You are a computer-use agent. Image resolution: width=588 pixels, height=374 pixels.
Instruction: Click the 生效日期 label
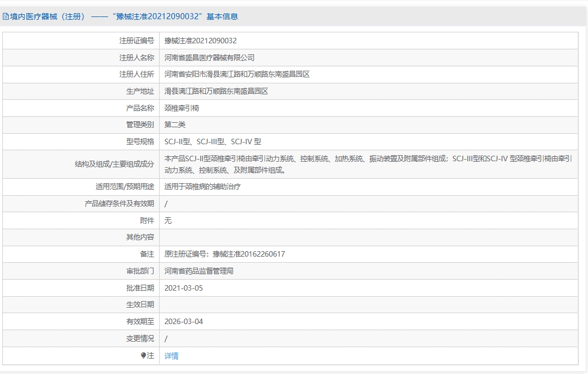(140, 305)
